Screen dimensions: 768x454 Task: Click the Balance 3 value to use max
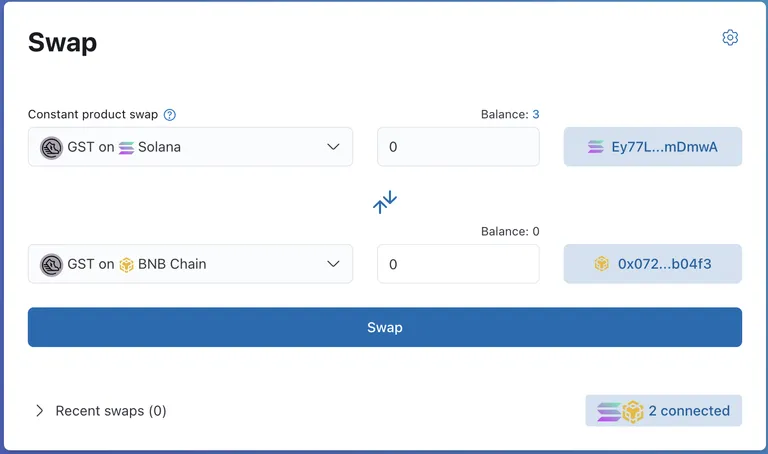(x=536, y=114)
